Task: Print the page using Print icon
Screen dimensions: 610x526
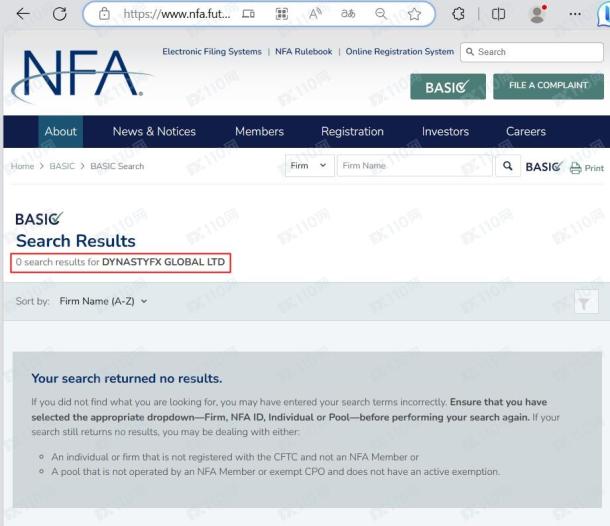Action: (x=587, y=168)
